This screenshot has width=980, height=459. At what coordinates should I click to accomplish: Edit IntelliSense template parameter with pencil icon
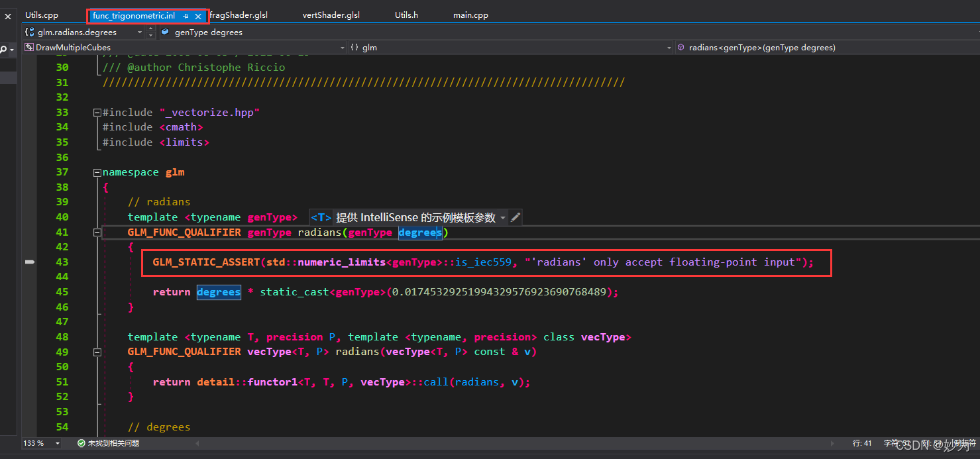point(516,217)
